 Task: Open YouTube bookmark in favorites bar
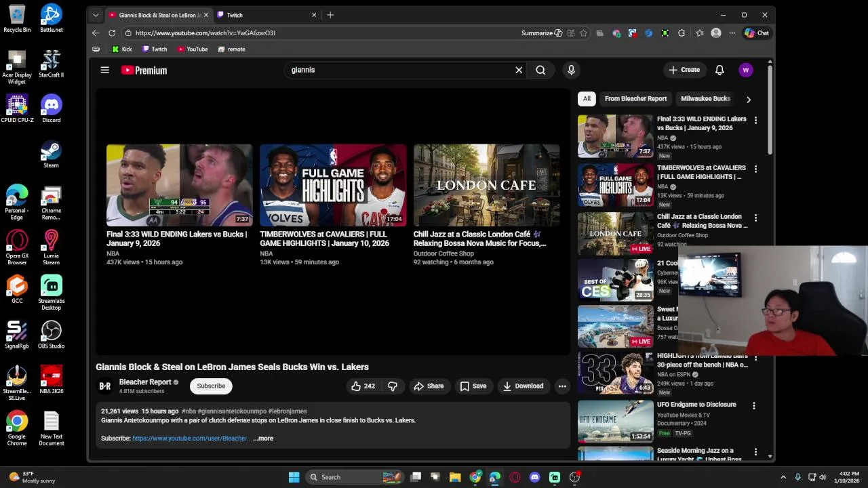[x=193, y=49]
